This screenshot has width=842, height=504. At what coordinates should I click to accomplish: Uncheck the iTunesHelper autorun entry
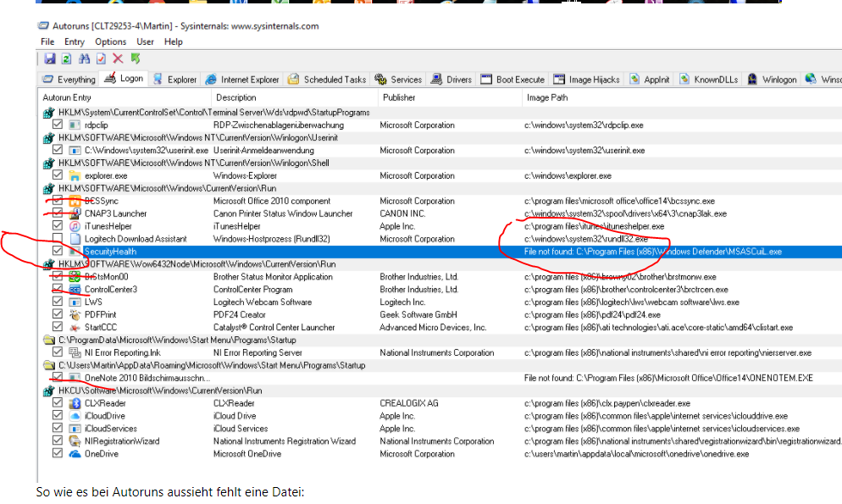click(58, 225)
